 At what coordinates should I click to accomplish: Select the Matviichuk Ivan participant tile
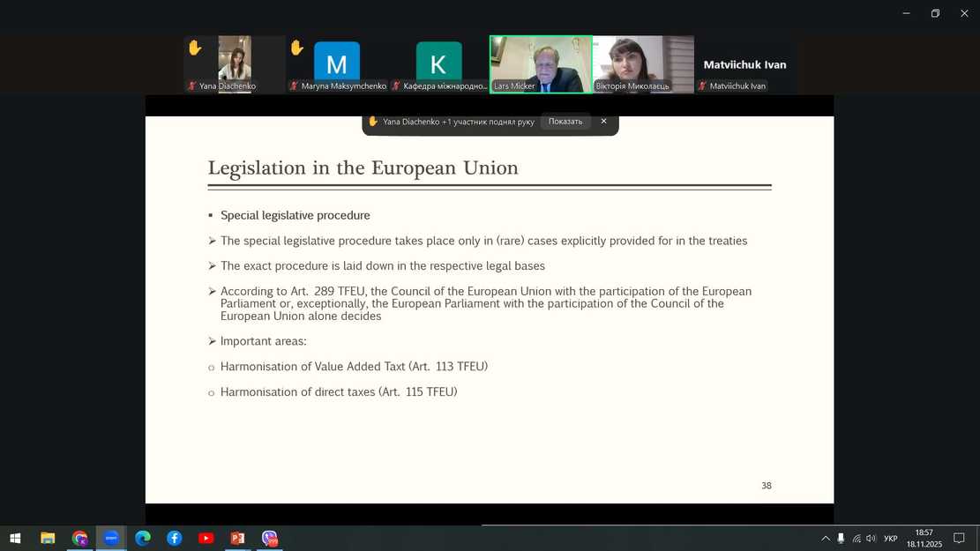[744, 63]
